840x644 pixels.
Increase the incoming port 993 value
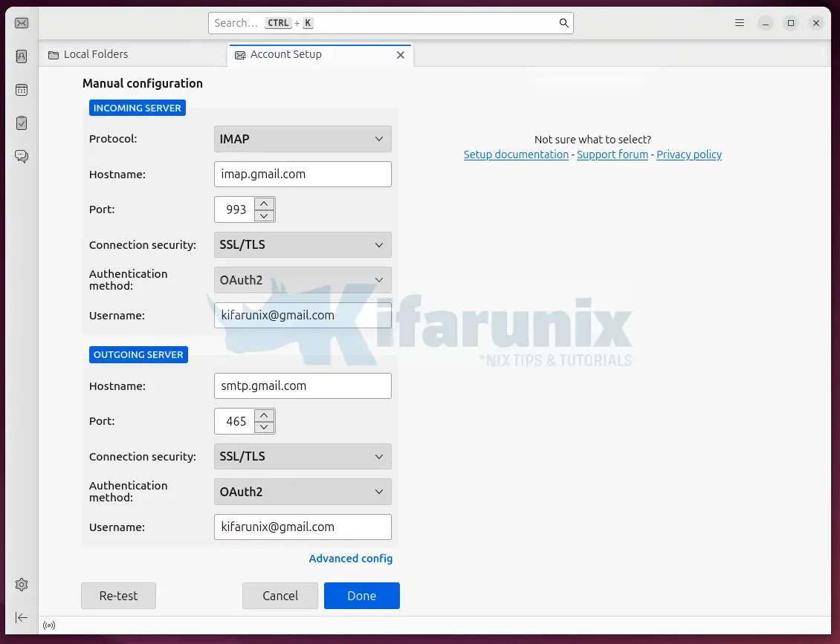pyautogui.click(x=265, y=204)
